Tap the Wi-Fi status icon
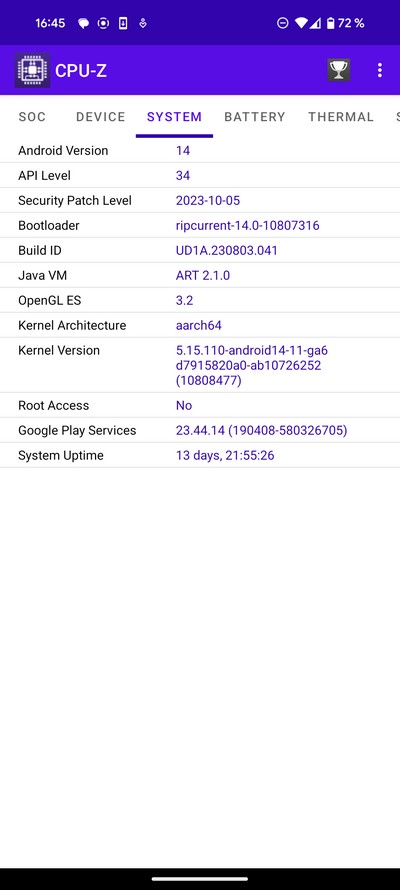 [x=301, y=23]
